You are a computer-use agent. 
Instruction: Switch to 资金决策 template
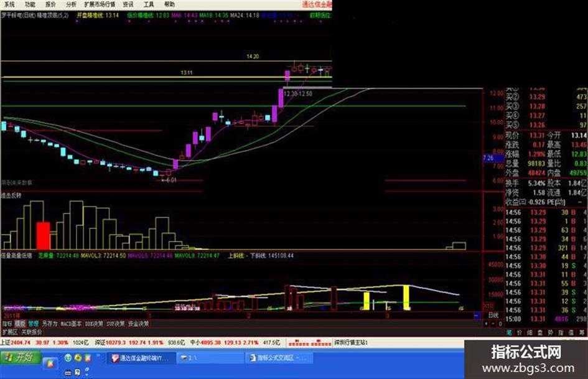(x=138, y=324)
